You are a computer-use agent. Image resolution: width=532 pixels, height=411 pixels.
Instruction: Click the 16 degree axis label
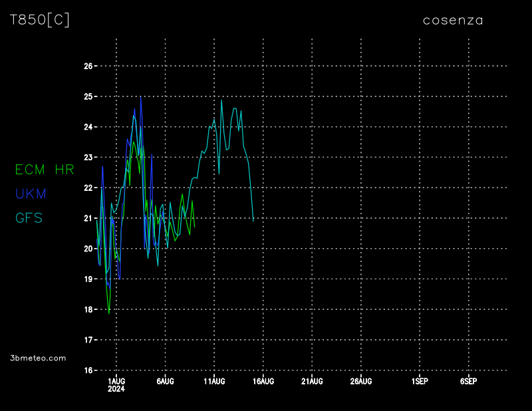[87, 370]
